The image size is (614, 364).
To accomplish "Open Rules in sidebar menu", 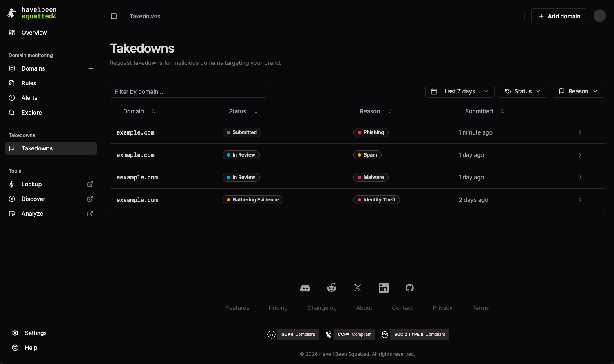I will click(x=29, y=83).
